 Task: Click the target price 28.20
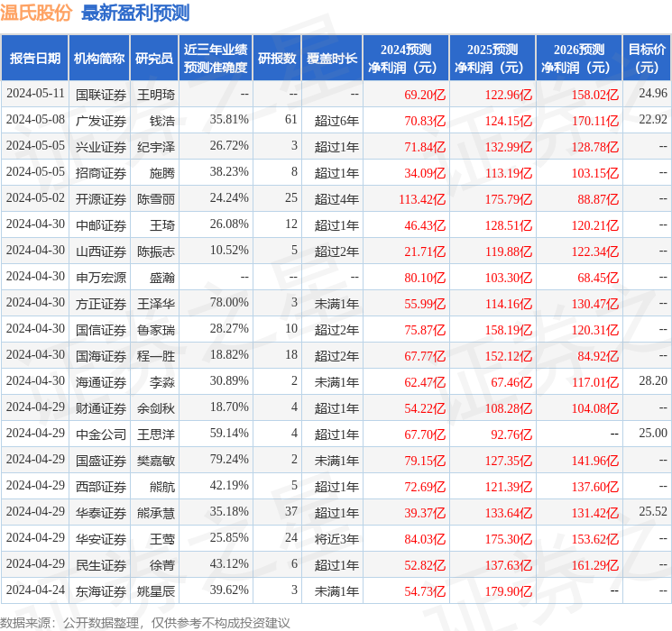(653, 380)
